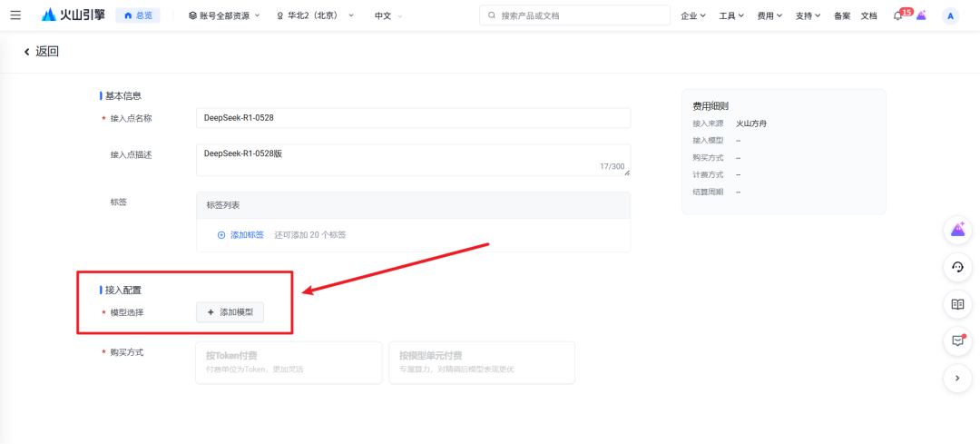Click 火山方舟 value in 费用细则

click(751, 123)
